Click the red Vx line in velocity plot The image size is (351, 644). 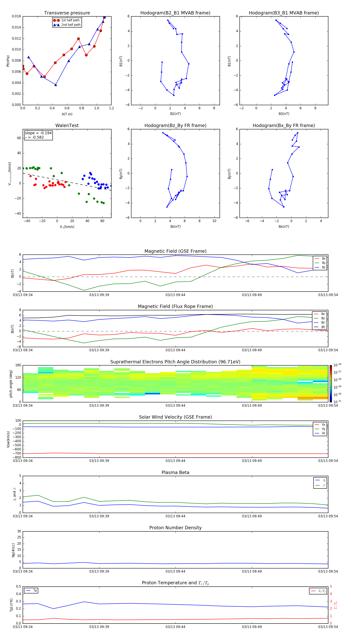pyautogui.click(x=175, y=454)
